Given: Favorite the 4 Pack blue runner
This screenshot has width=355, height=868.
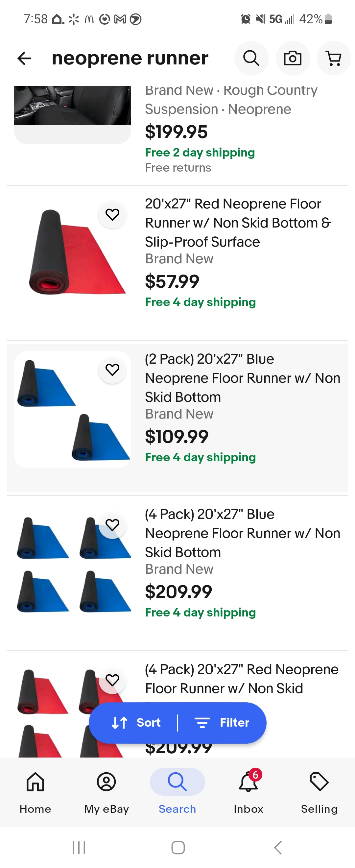Looking at the screenshot, I should (112, 525).
